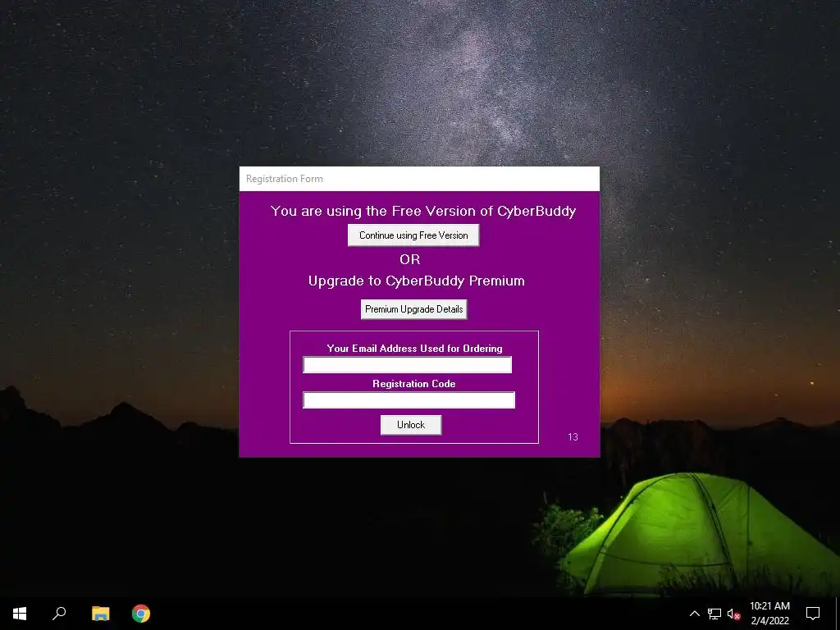
Task: Open network status tray icon
Action: click(x=714, y=614)
